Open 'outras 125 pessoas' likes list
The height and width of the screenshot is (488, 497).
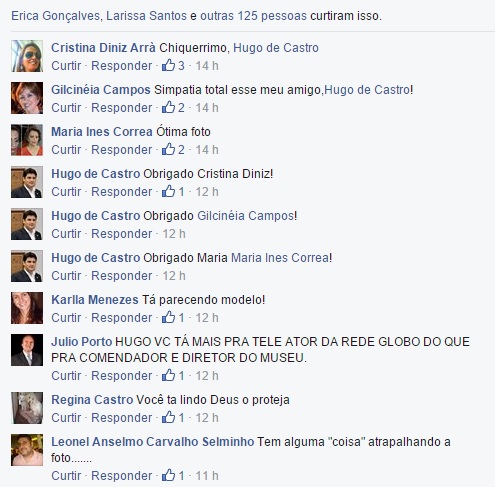253,16
